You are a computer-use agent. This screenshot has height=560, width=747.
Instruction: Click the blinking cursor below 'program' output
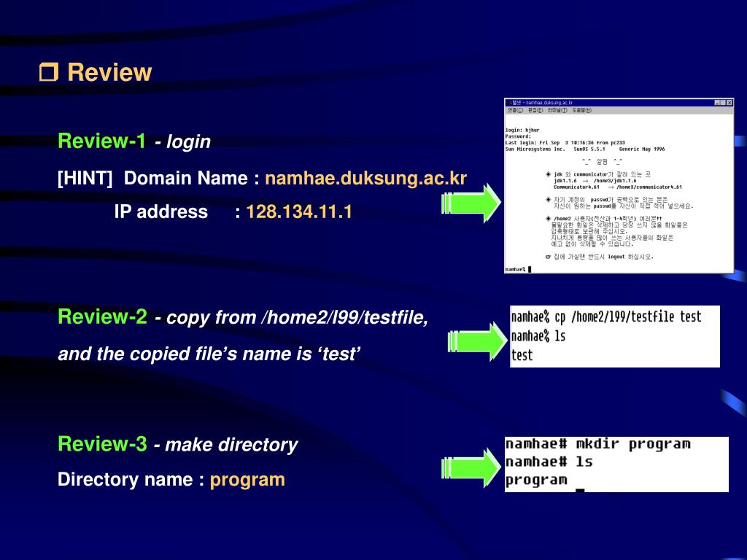pos(580,490)
